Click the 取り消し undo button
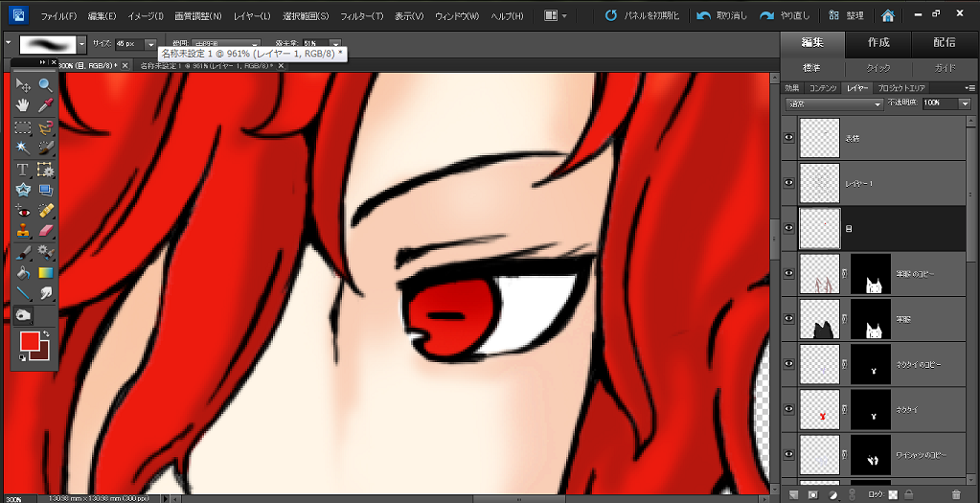 (721, 15)
